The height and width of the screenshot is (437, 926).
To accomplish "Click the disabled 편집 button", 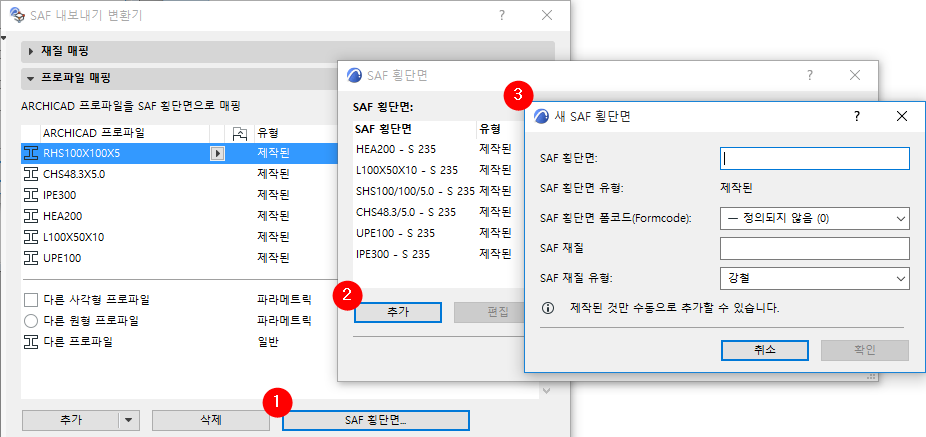I will pos(489,312).
